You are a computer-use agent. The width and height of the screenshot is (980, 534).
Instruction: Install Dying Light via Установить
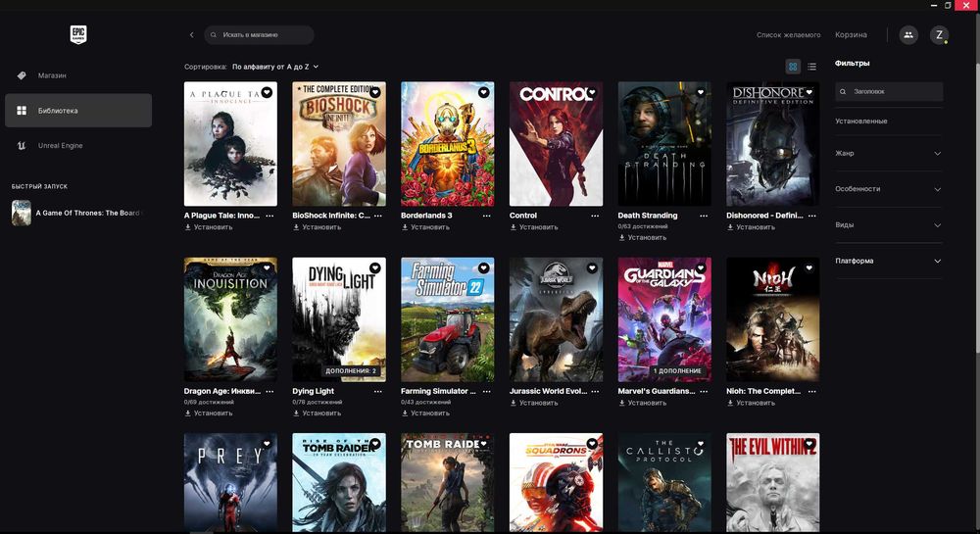(x=317, y=413)
